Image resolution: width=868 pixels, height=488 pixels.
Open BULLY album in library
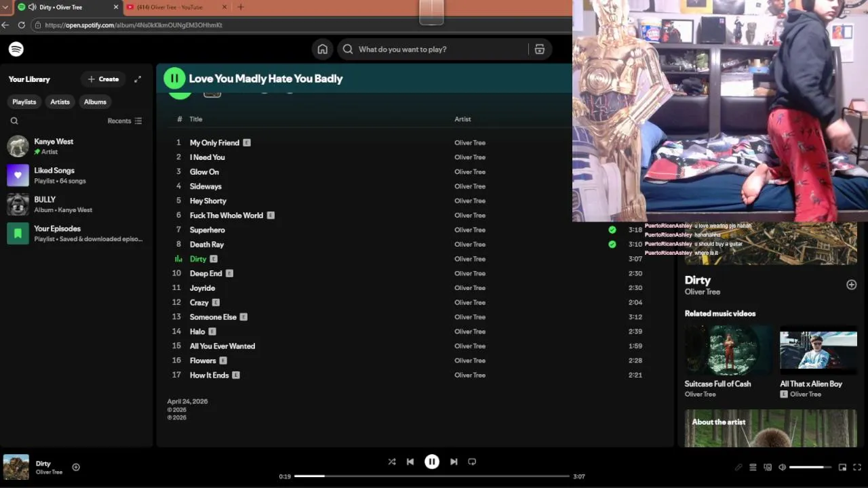(76, 205)
